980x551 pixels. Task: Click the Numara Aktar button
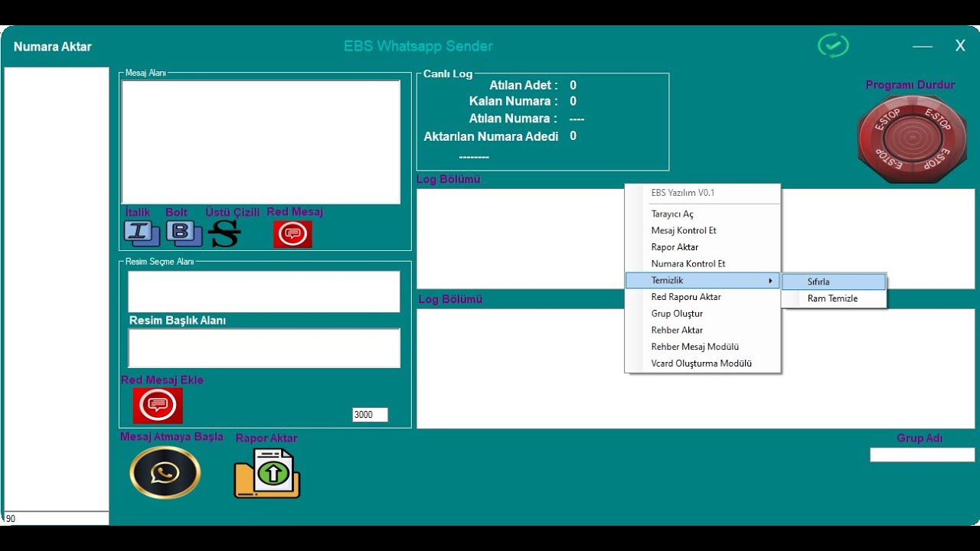[x=53, y=47]
